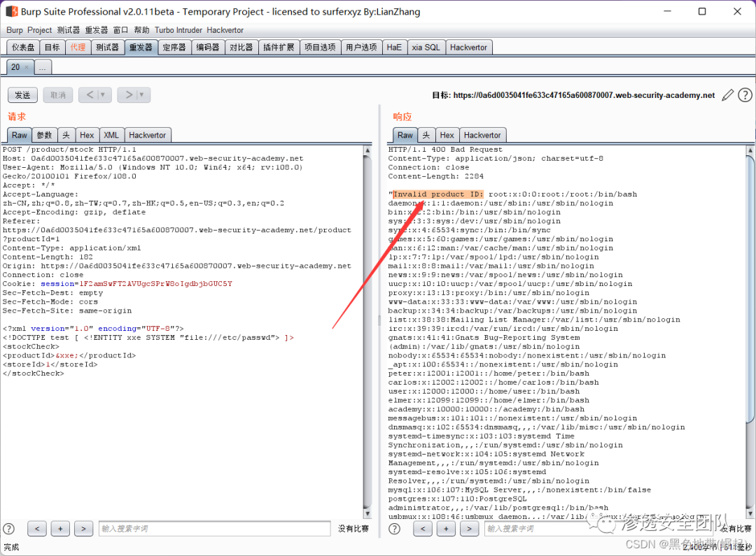756x556 pixels.
Task: Open the forward history dropdown arrow
Action: 141,95
